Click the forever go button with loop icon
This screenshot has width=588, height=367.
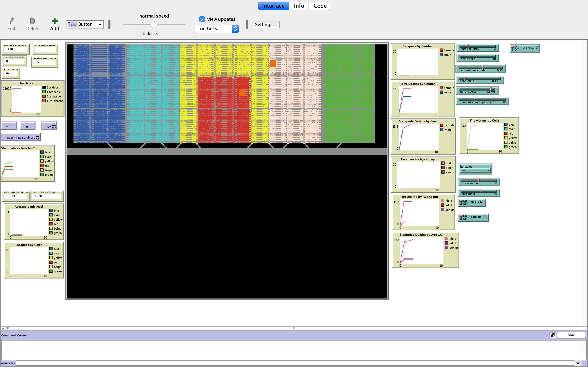point(49,126)
